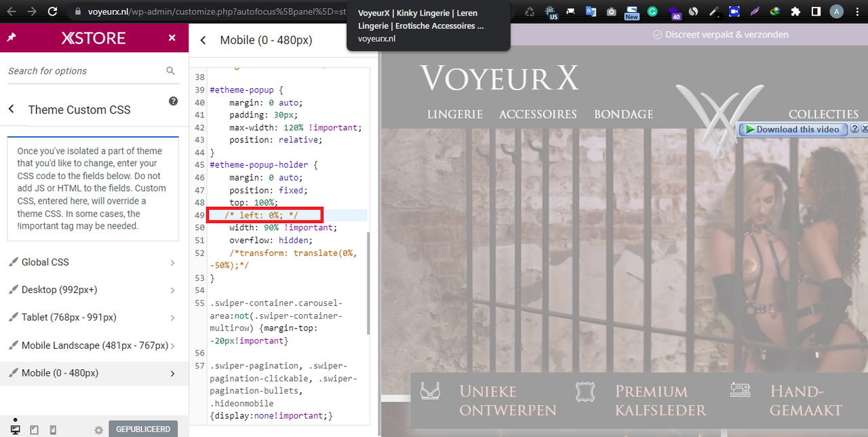
Task: Open the Chrome profile avatar A
Action: 837,12
